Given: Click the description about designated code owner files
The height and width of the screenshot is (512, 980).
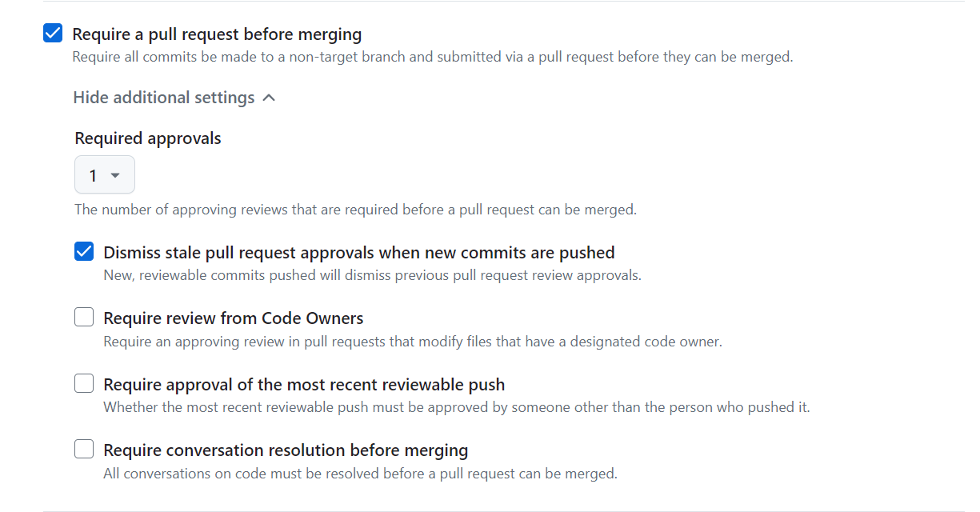Looking at the screenshot, I should (413, 342).
